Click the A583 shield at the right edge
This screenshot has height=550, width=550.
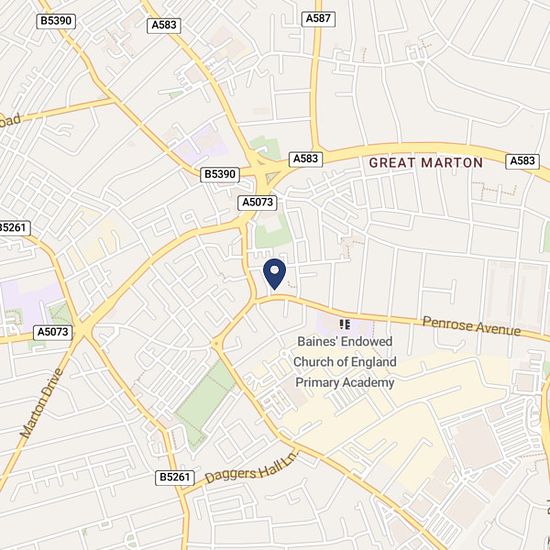click(x=522, y=161)
